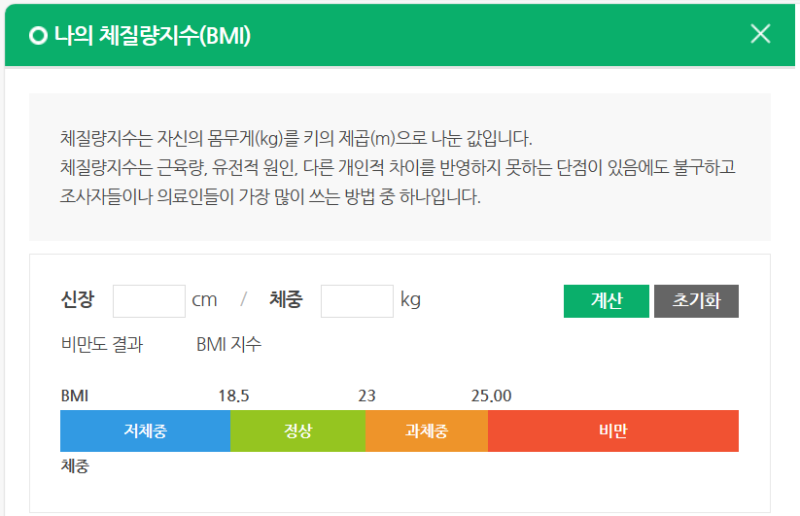Click the 신장 label text
The height and width of the screenshot is (516, 800).
coord(78,299)
